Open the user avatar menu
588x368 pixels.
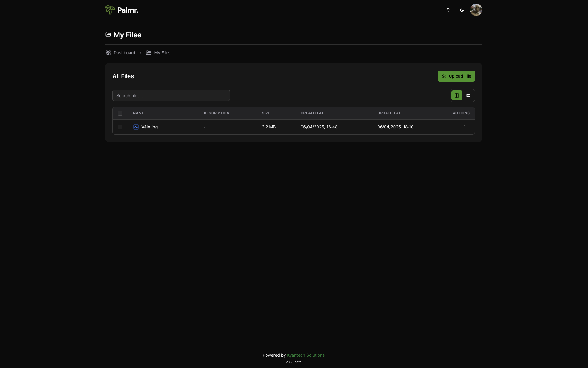tap(476, 10)
